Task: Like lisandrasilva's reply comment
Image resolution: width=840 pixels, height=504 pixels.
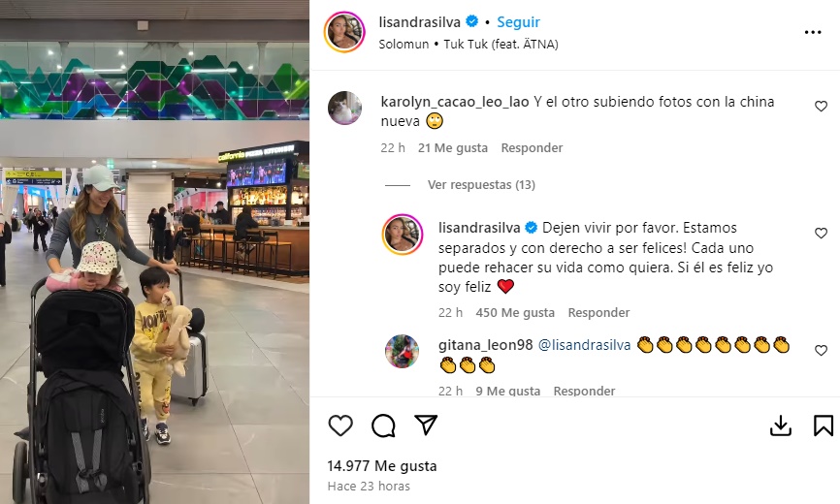Action: point(821,234)
